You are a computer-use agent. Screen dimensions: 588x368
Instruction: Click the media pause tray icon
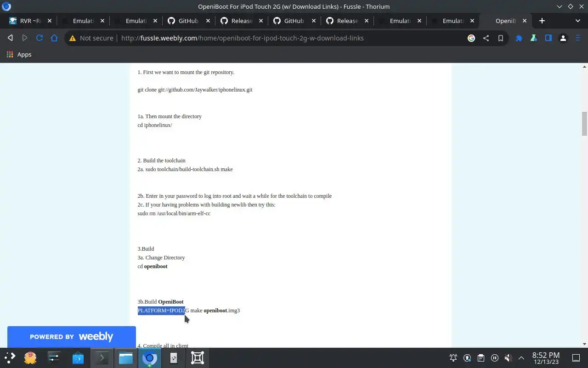click(495, 358)
